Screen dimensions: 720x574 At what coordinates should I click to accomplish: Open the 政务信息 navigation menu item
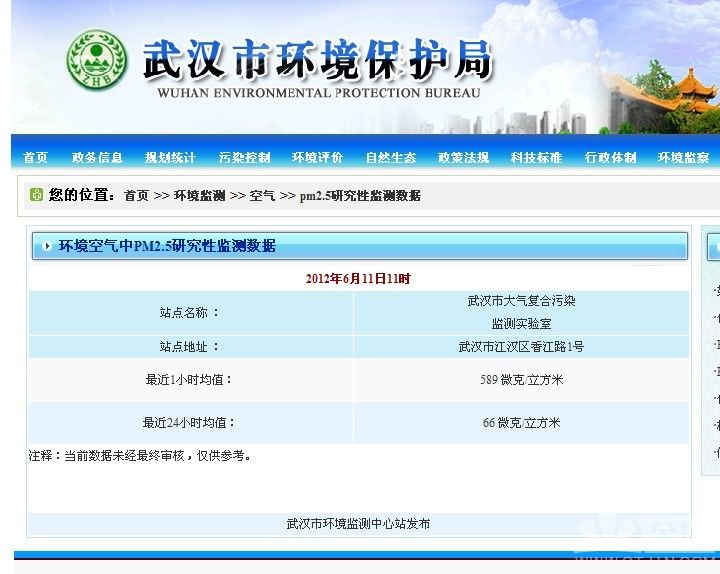(x=97, y=158)
